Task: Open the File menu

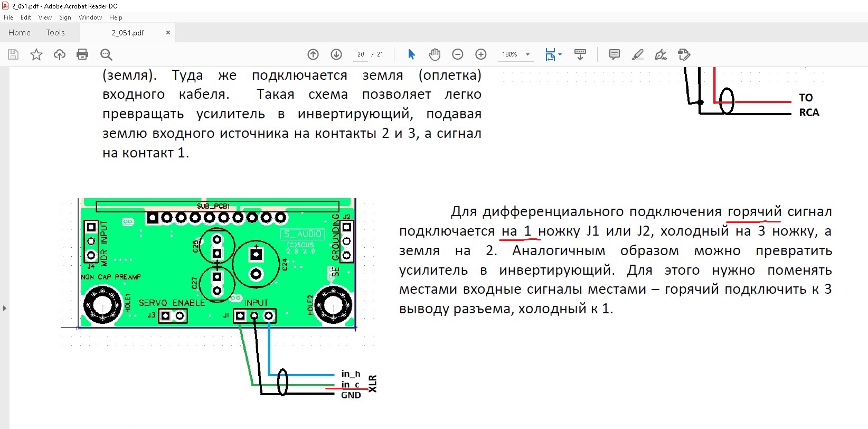Action: [8, 17]
